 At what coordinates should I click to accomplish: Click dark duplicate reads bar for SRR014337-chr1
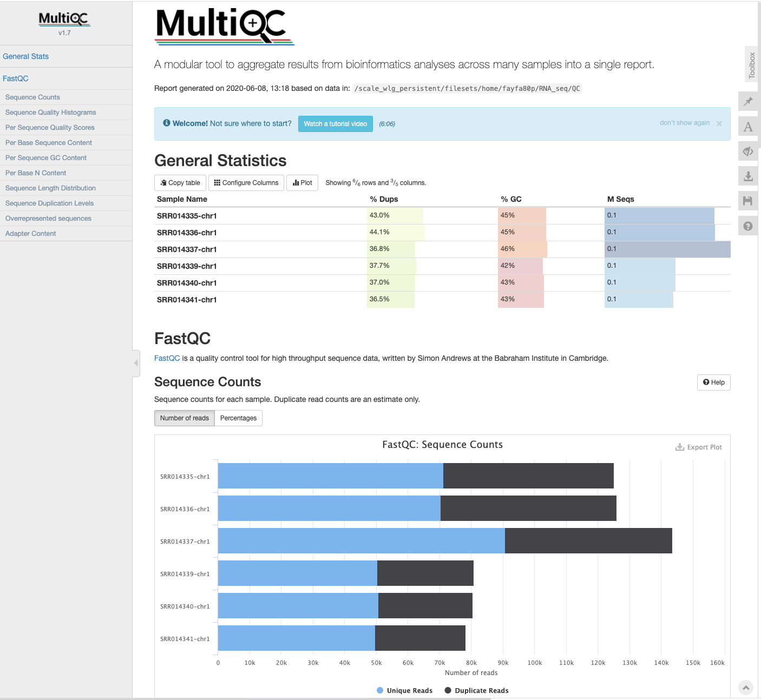(588, 541)
